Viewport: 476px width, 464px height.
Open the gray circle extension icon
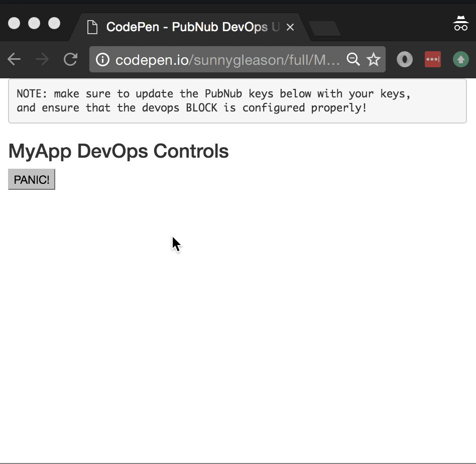coord(405,60)
